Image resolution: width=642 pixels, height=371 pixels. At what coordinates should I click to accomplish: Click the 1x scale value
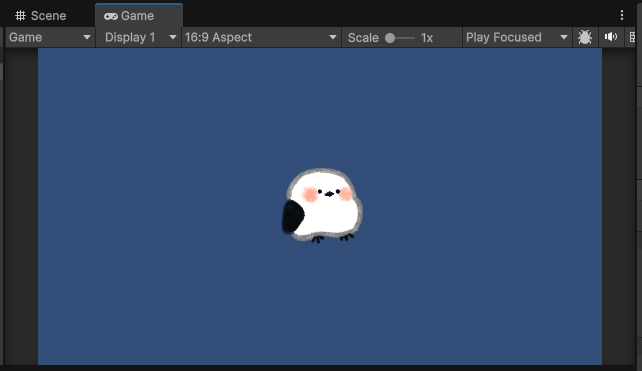click(427, 38)
